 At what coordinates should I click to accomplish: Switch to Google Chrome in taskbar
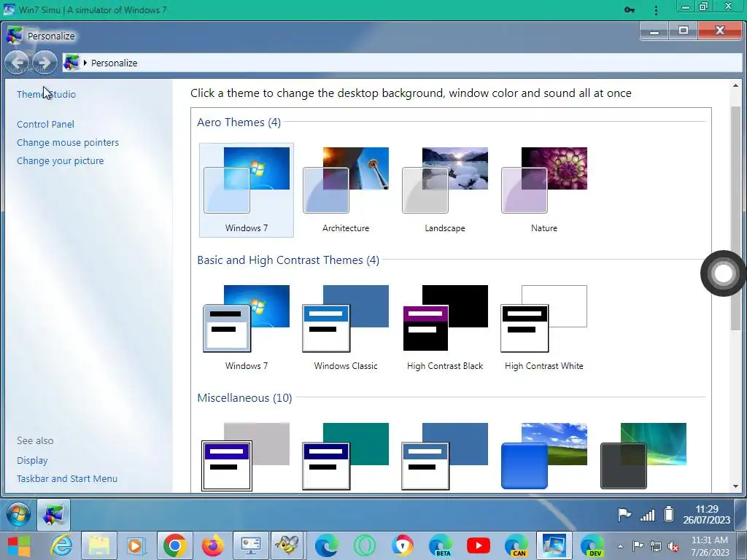click(175, 545)
